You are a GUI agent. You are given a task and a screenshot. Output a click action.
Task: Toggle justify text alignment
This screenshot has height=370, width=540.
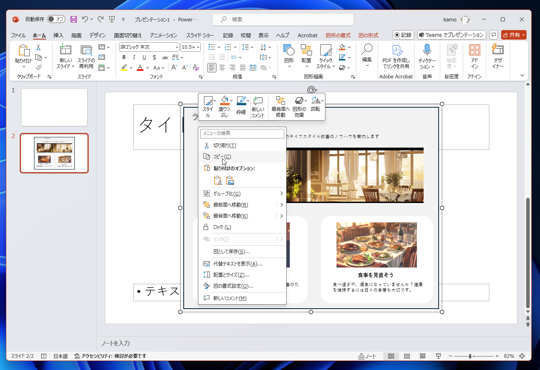coord(243,68)
